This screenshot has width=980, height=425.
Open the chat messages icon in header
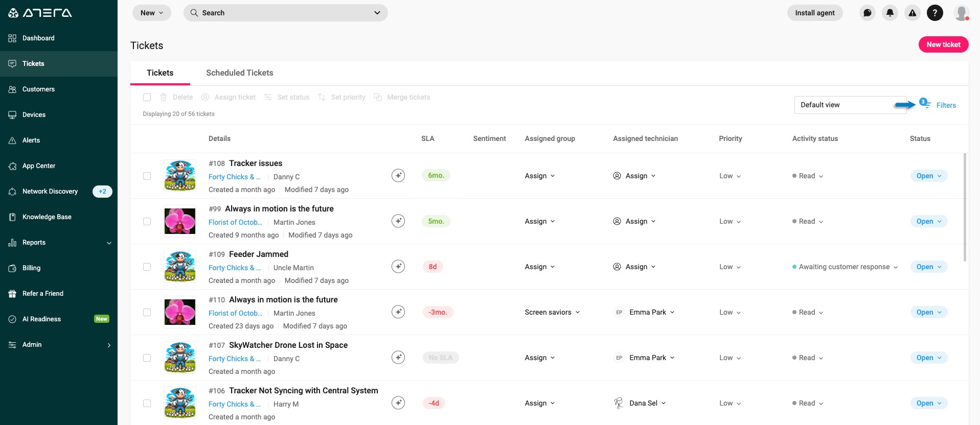click(867, 13)
